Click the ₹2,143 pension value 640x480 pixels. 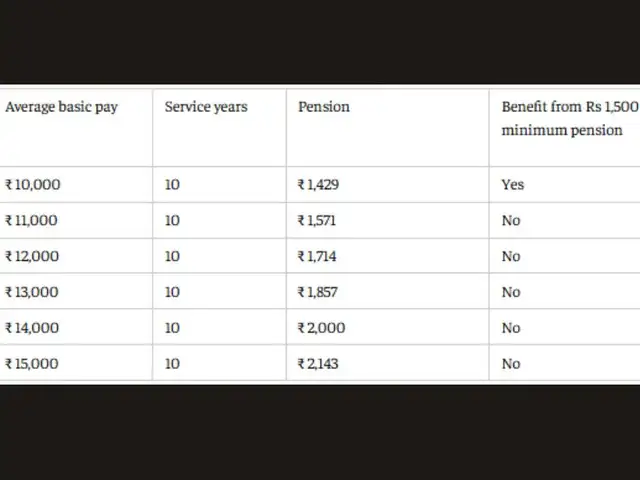click(318, 364)
